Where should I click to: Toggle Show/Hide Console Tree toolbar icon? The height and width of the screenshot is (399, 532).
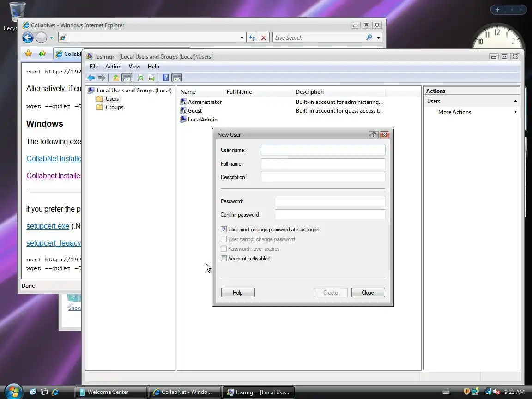point(127,78)
